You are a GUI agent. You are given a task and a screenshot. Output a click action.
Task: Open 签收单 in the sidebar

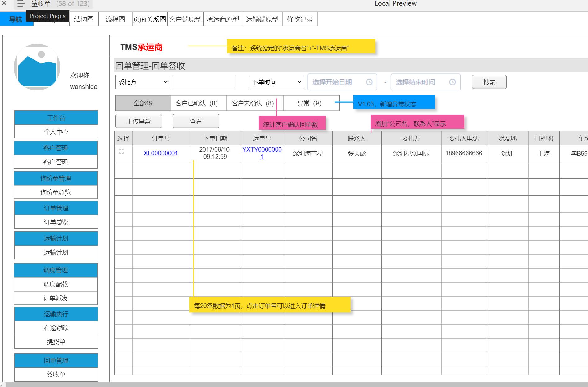pos(56,375)
